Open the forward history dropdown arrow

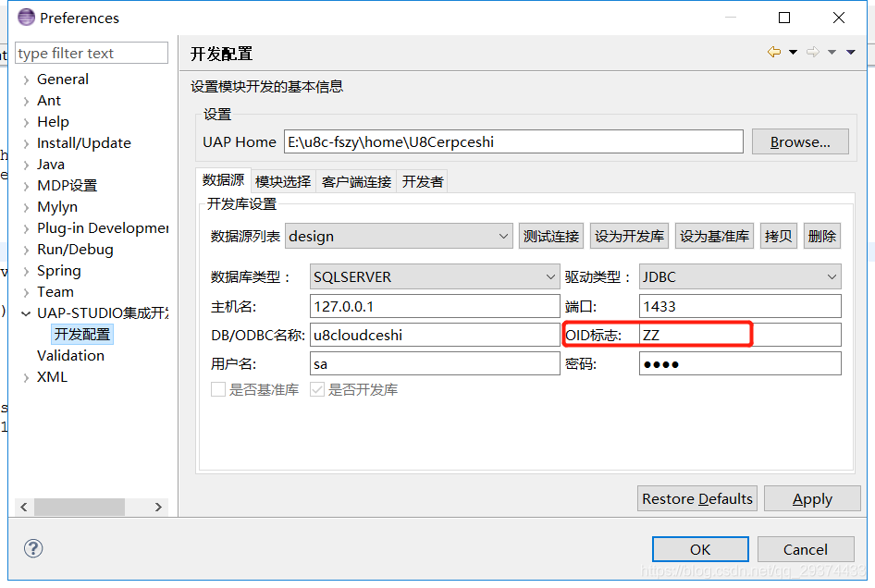click(832, 52)
